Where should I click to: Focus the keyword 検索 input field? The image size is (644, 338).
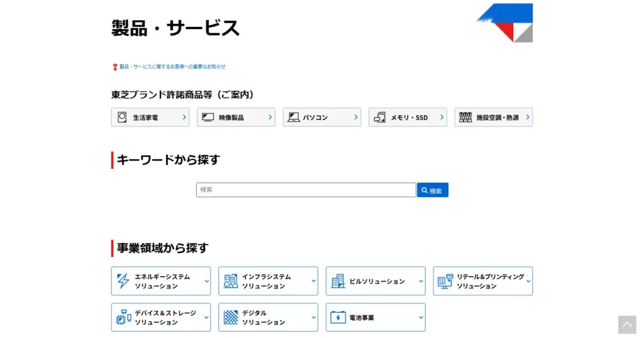click(x=306, y=190)
